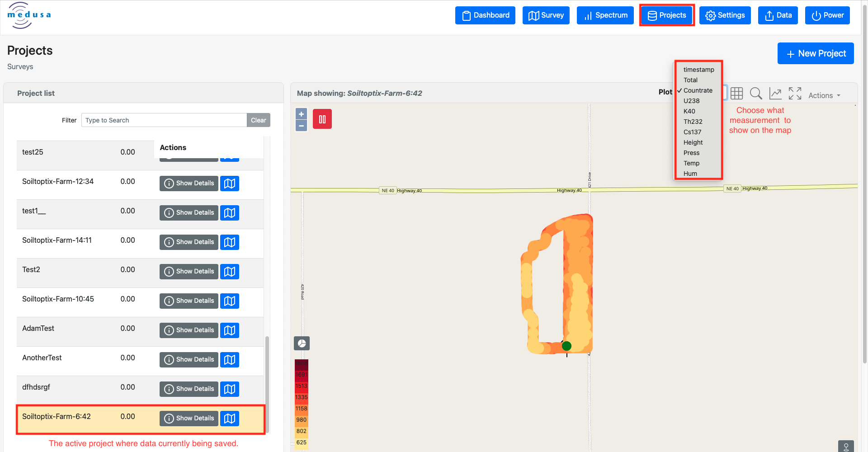Click the red pause recording button
Viewport: 868px width, 452px height.
322,119
